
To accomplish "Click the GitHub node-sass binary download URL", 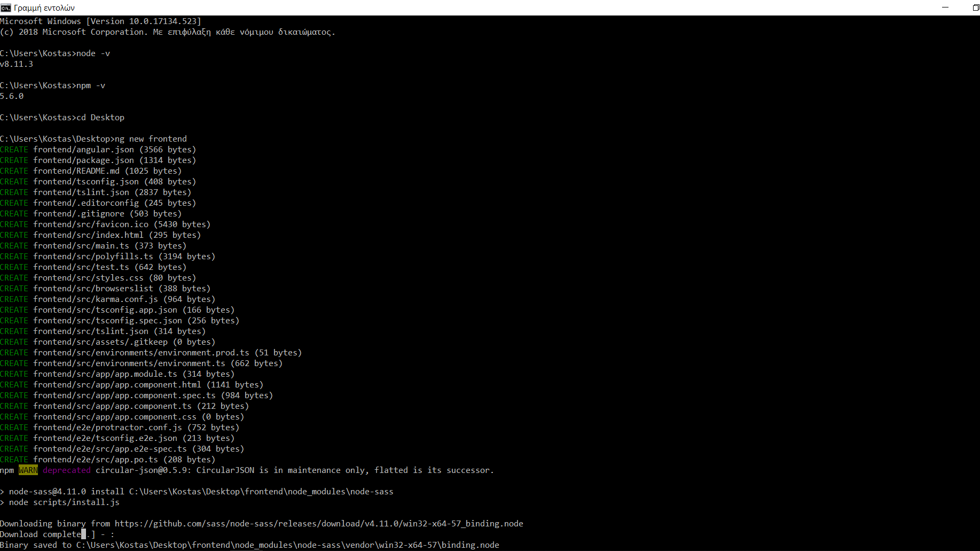I will click(x=319, y=524).
